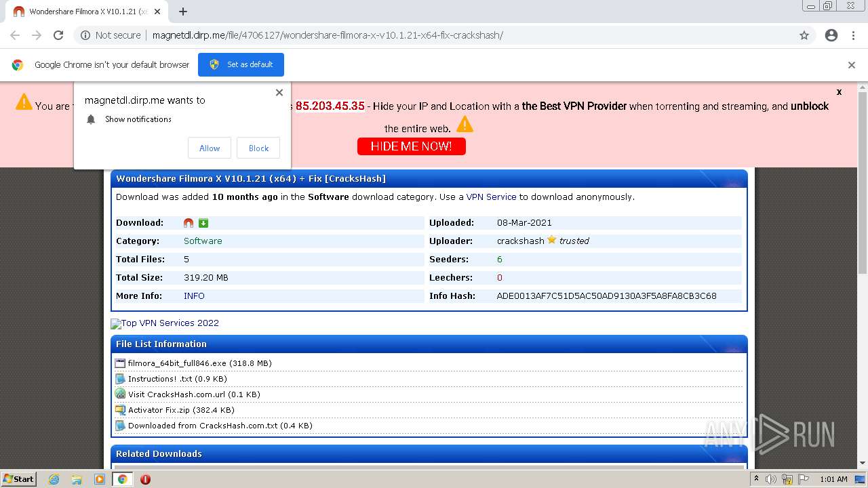Screen dimensions: 868x488
Task: Open the red security taskbar icon
Action: (145, 479)
